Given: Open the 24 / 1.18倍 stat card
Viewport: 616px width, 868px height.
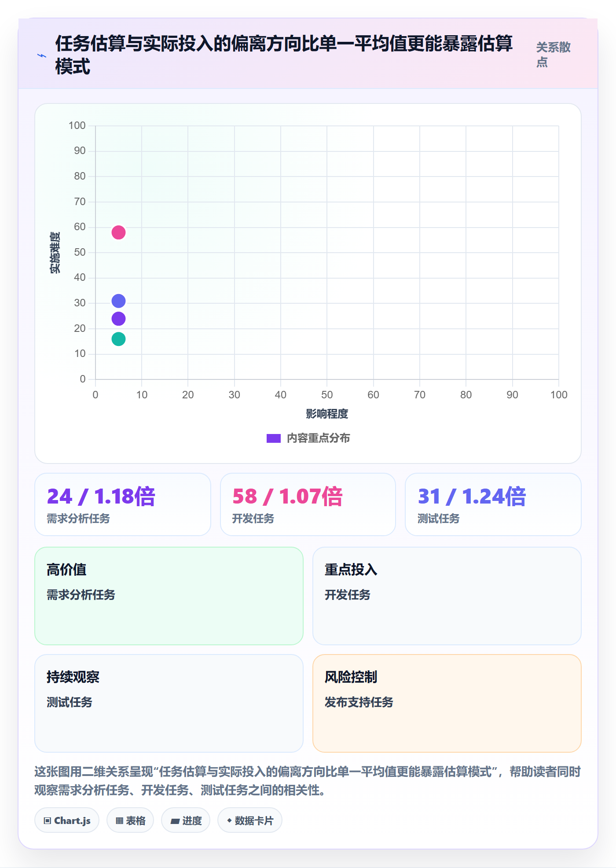Looking at the screenshot, I should 123,504.
